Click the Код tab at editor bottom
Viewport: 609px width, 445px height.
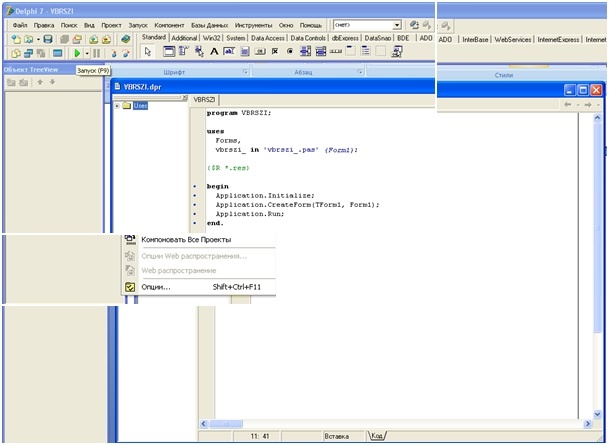click(x=376, y=436)
